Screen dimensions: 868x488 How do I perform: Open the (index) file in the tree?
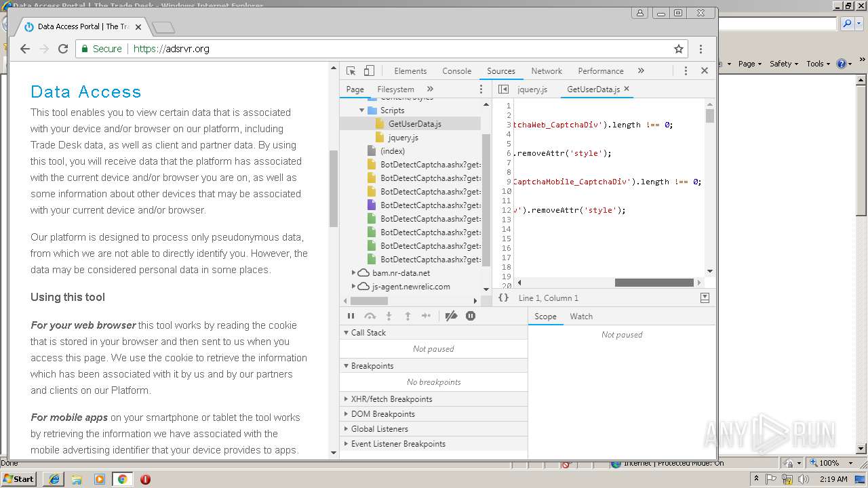[393, 151]
